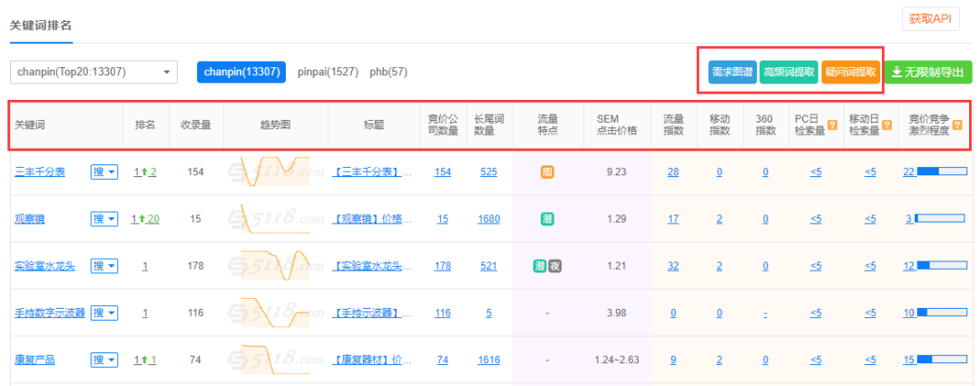Screen dimensions: 980x386
Task: Click the 排名 column header
Action: [x=145, y=125]
